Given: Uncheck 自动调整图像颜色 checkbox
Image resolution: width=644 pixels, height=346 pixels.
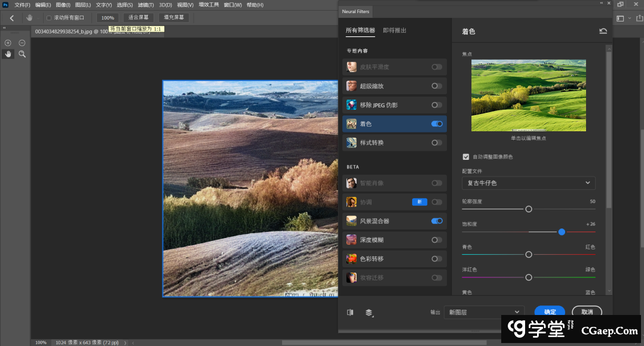Looking at the screenshot, I should coord(466,157).
